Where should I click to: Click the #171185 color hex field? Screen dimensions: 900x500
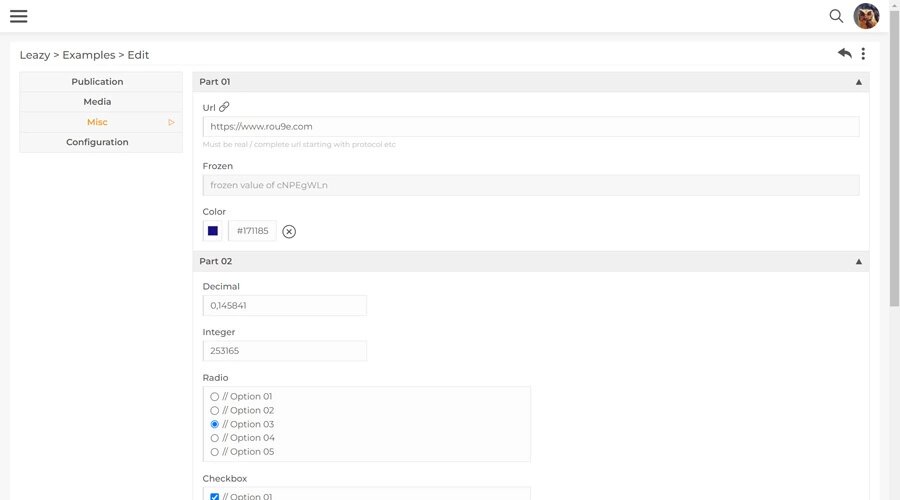coord(253,231)
